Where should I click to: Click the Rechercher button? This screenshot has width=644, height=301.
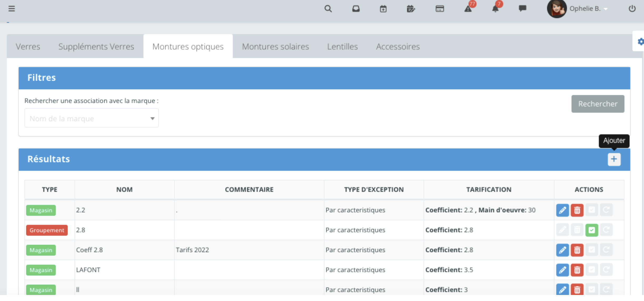click(597, 104)
